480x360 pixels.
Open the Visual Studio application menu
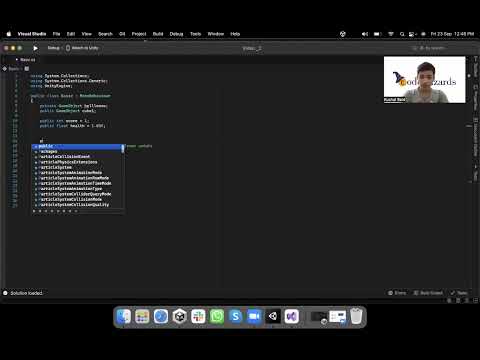point(32,34)
